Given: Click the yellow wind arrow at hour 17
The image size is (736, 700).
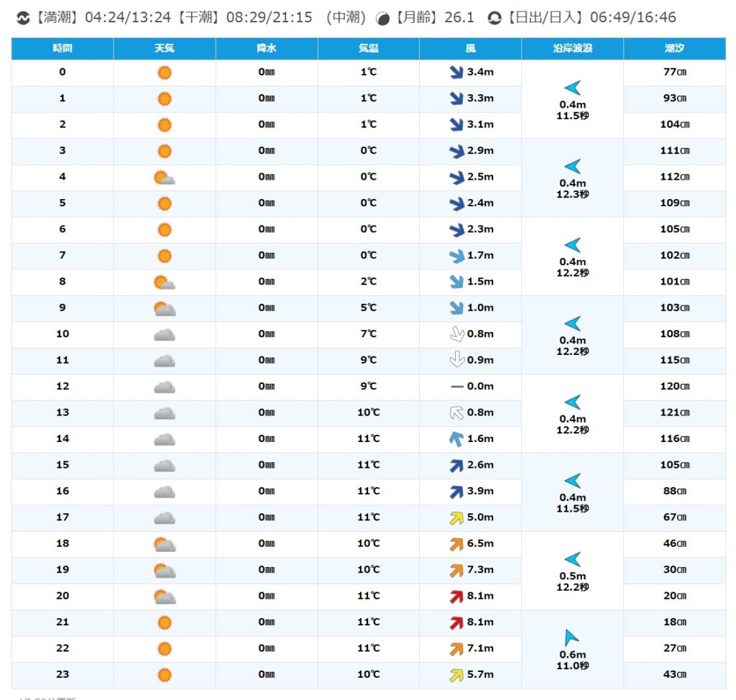Looking at the screenshot, I should (x=456, y=517).
